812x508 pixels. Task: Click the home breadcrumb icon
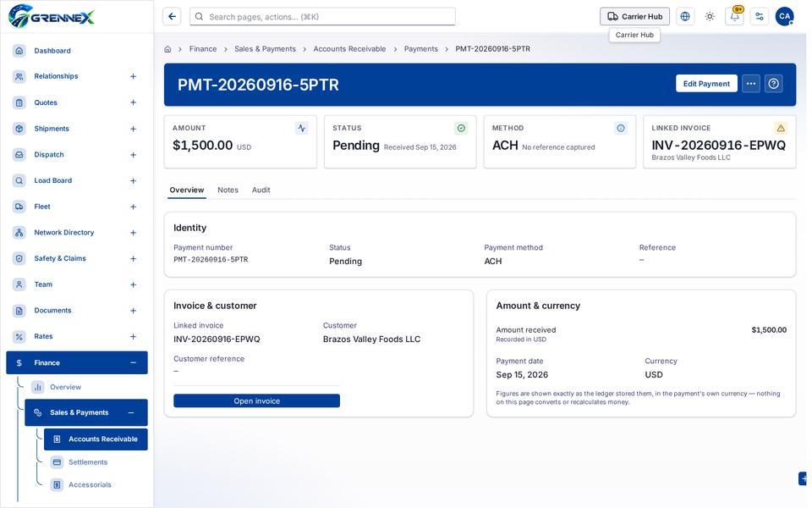click(167, 49)
